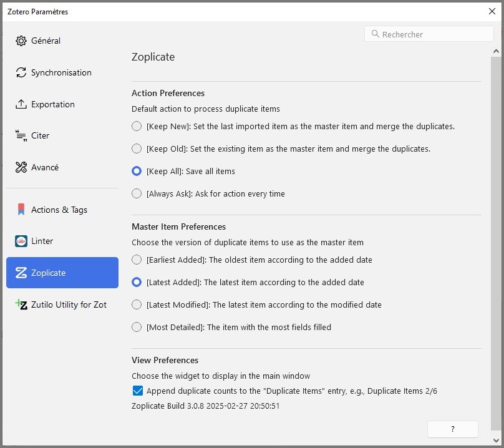This screenshot has width=504, height=448.
Task: Click the question mark help button
Action: (x=453, y=429)
